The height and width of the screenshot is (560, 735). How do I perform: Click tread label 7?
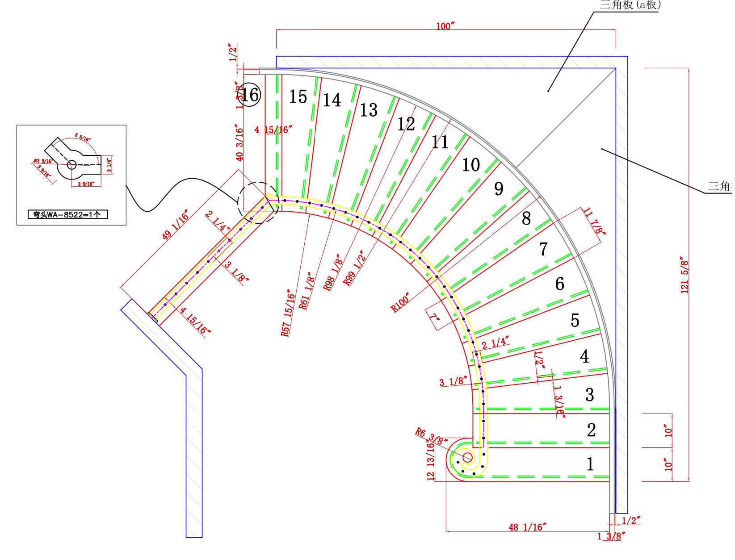click(x=543, y=249)
